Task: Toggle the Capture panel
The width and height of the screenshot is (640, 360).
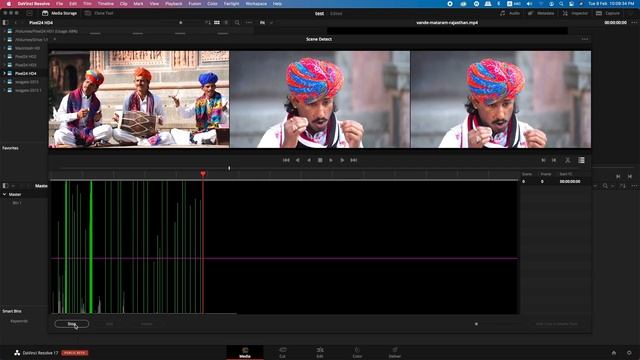Action: click(x=608, y=13)
